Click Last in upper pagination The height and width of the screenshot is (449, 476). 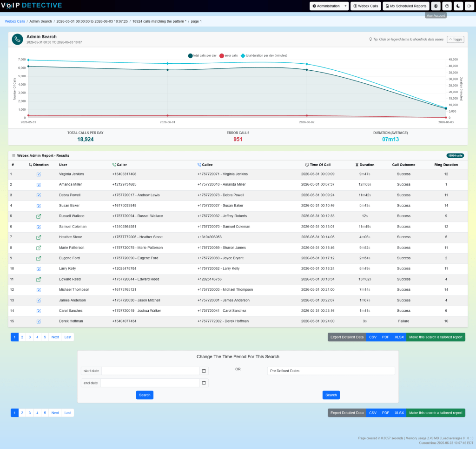(x=68, y=337)
